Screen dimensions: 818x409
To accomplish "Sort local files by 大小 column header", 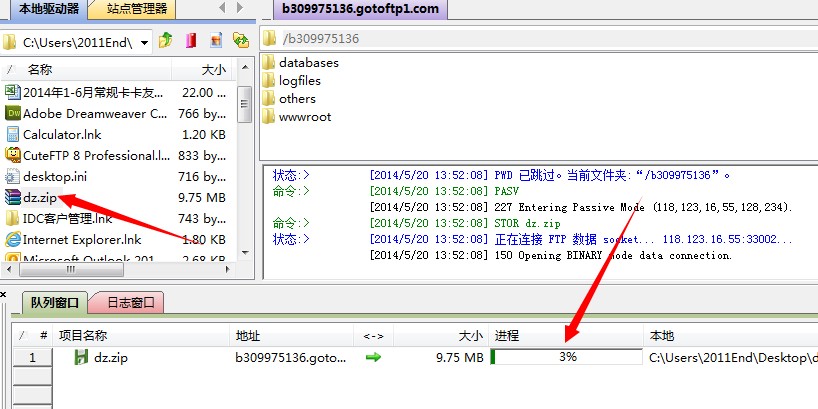I will click(x=213, y=70).
